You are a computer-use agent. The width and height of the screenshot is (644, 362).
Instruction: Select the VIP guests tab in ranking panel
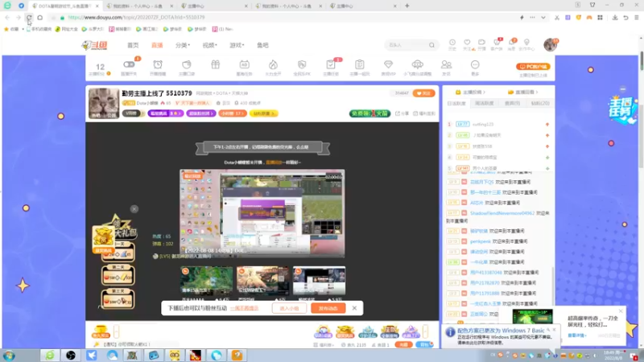(x=512, y=104)
